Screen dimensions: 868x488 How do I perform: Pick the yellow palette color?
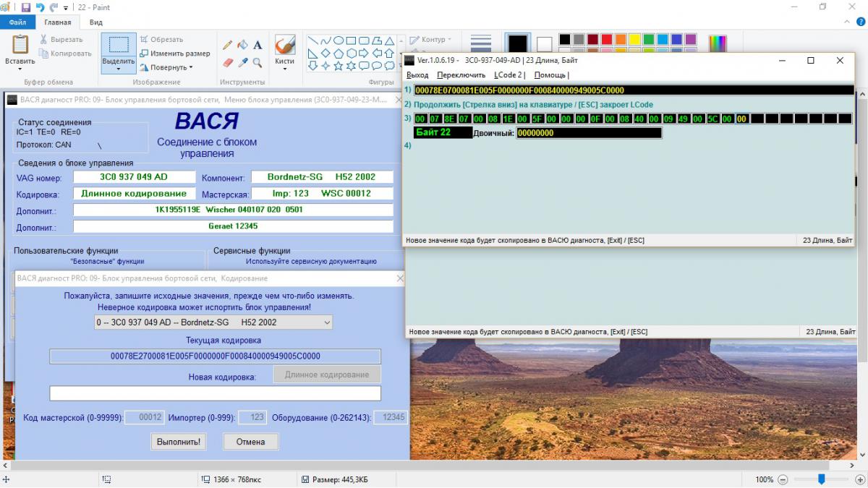pyautogui.click(x=635, y=39)
